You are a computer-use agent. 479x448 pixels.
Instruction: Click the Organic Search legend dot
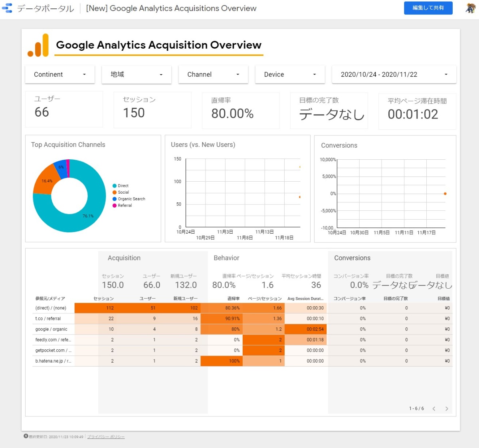[115, 199]
